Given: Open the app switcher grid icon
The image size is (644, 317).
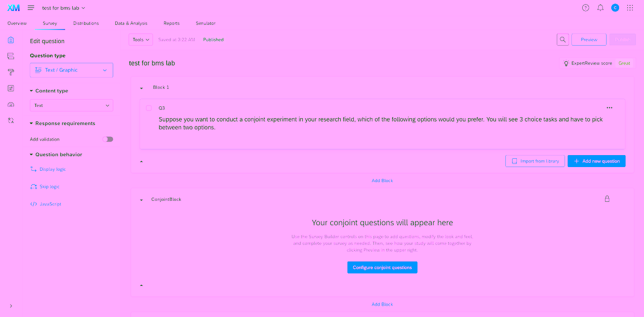Looking at the screenshot, I should (630, 8).
